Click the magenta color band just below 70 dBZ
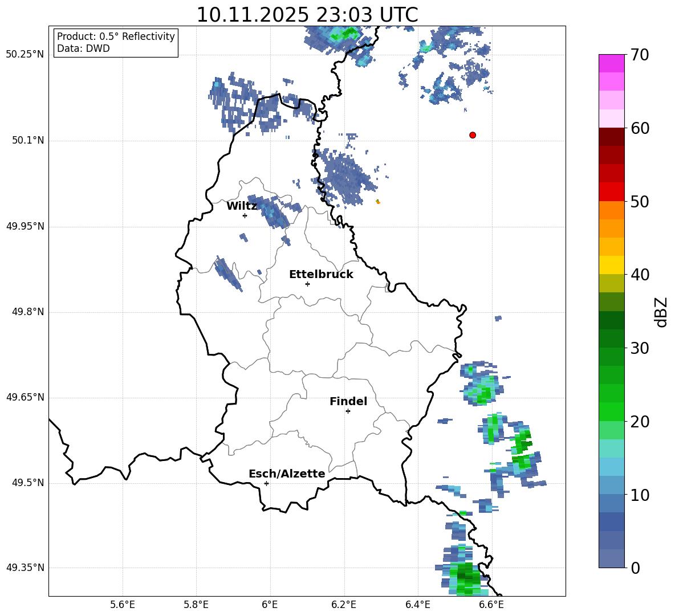The image size is (675, 616). [x=611, y=64]
